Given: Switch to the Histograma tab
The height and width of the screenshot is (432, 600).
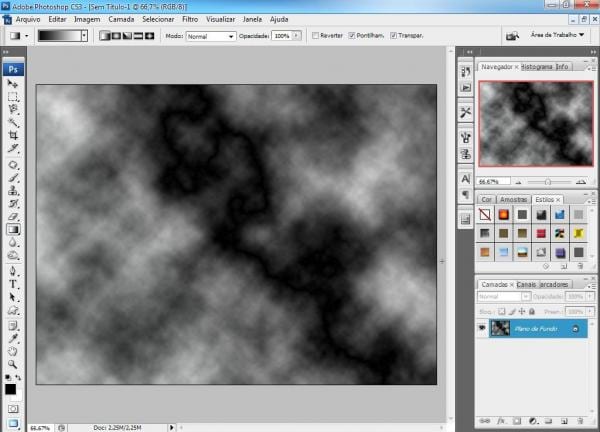Looking at the screenshot, I should pos(537,67).
